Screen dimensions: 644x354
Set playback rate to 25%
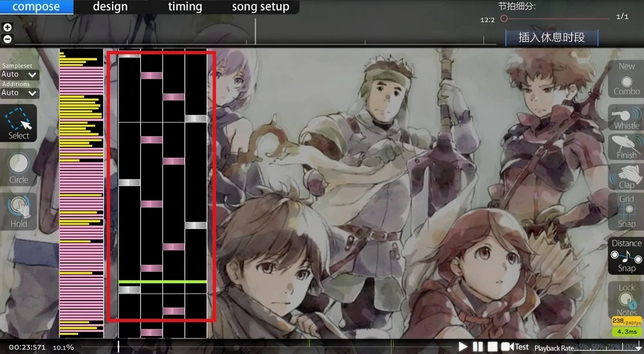580,348
